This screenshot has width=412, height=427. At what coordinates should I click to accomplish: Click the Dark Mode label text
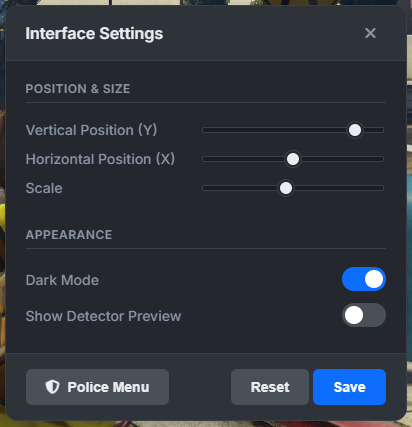[62, 280]
